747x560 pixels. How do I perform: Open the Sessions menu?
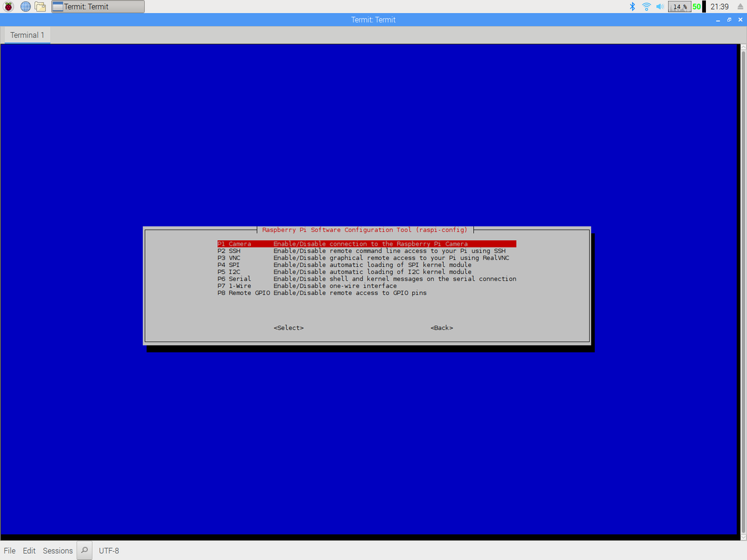tap(58, 551)
